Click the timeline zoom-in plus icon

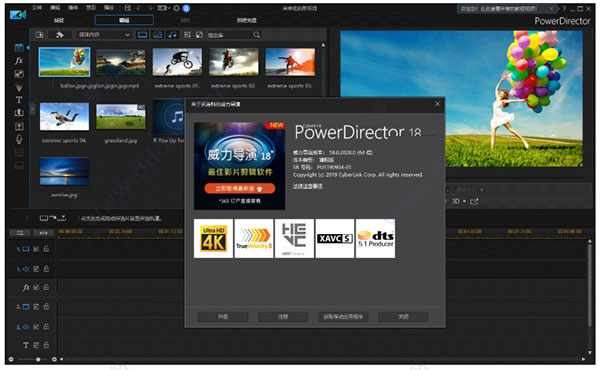click(54, 359)
